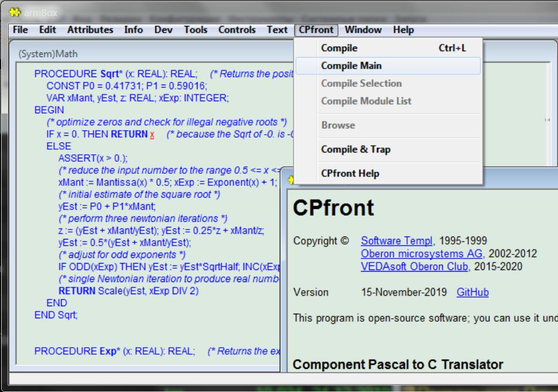Click the 'RETURN Scale(yEst, xExp DIV 2)' line
The image size is (558, 392).
(128, 291)
